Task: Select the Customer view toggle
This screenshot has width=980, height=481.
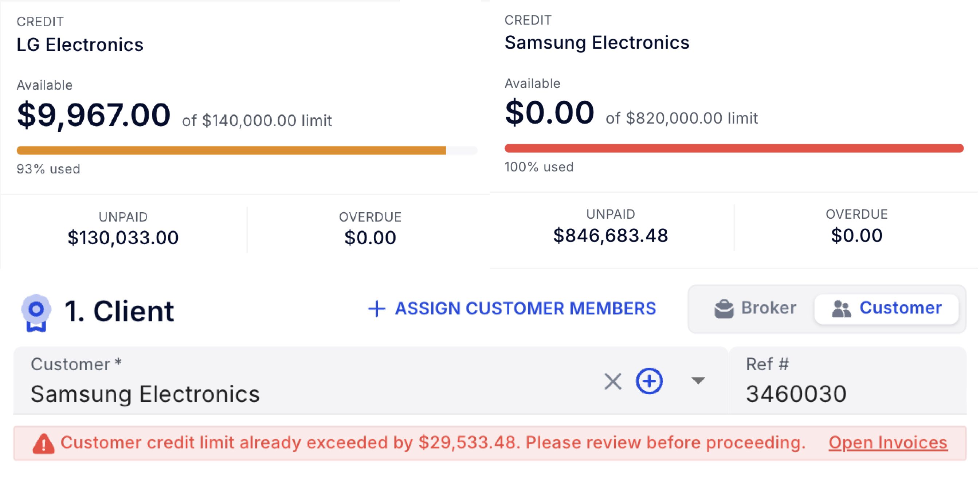Action: coord(887,308)
